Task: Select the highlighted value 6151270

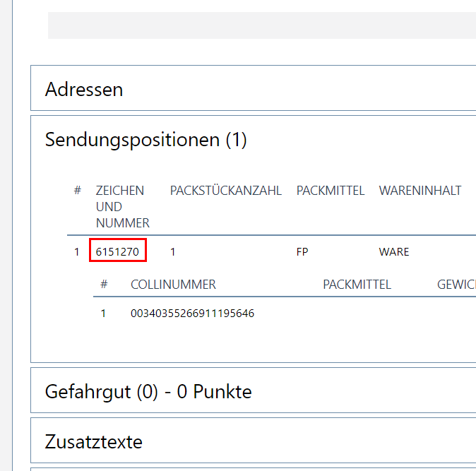Action: [x=118, y=251]
